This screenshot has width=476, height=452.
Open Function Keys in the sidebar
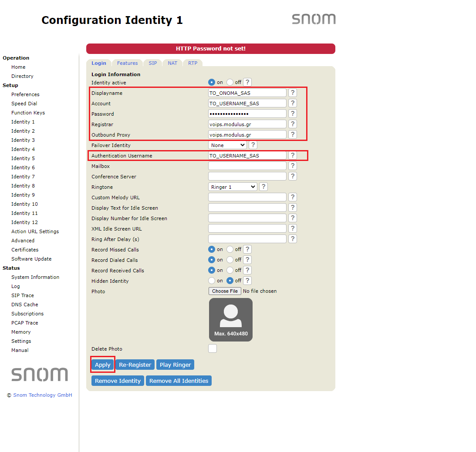[28, 113]
